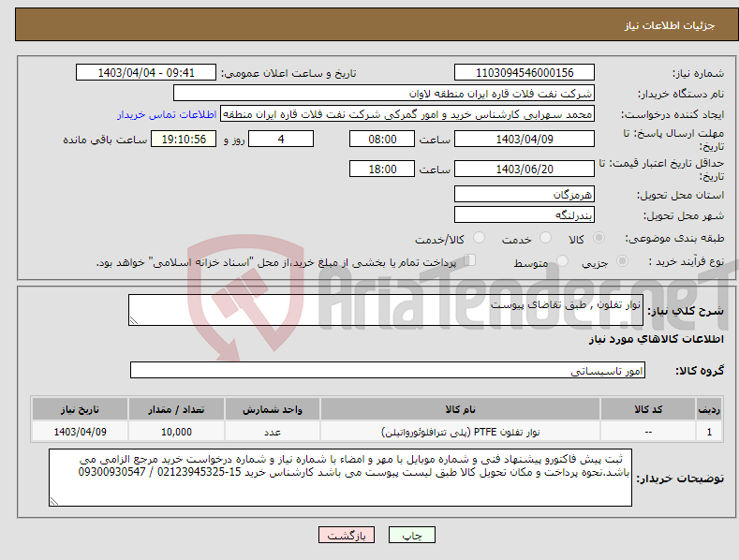Select the خدمت radio button
The image size is (739, 560).
(545, 238)
